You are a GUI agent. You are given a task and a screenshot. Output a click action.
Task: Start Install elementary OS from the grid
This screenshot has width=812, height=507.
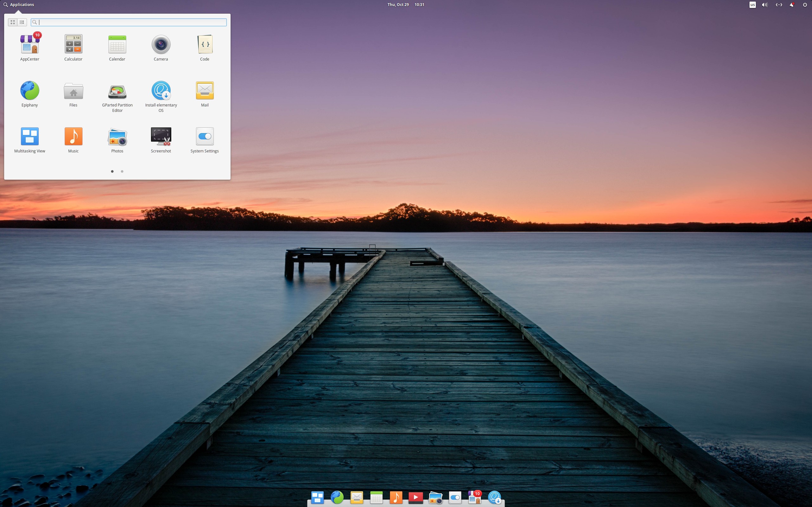161,91
